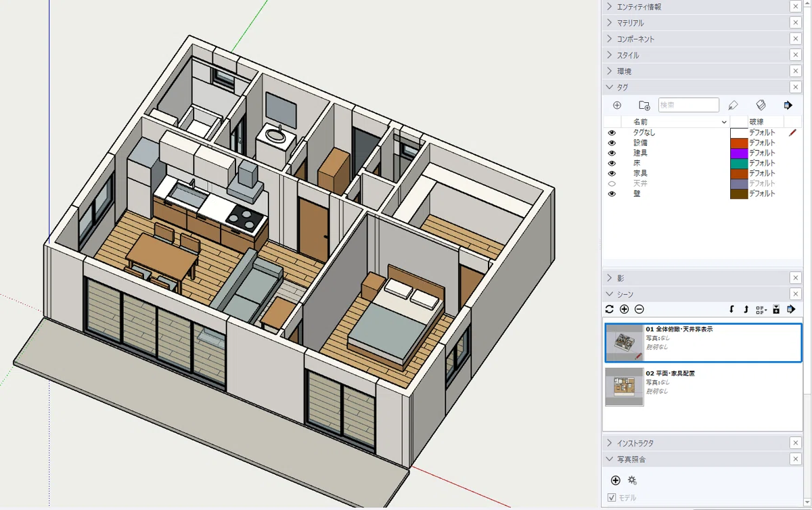The width and height of the screenshot is (812, 510).
Task: Select the tag tool pencil-tag icon
Action: (733, 106)
